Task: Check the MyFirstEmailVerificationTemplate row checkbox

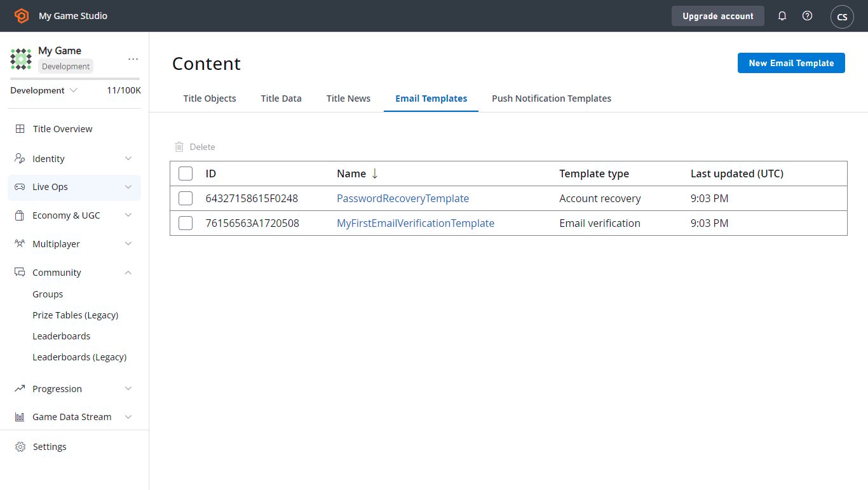Action: pyautogui.click(x=186, y=223)
